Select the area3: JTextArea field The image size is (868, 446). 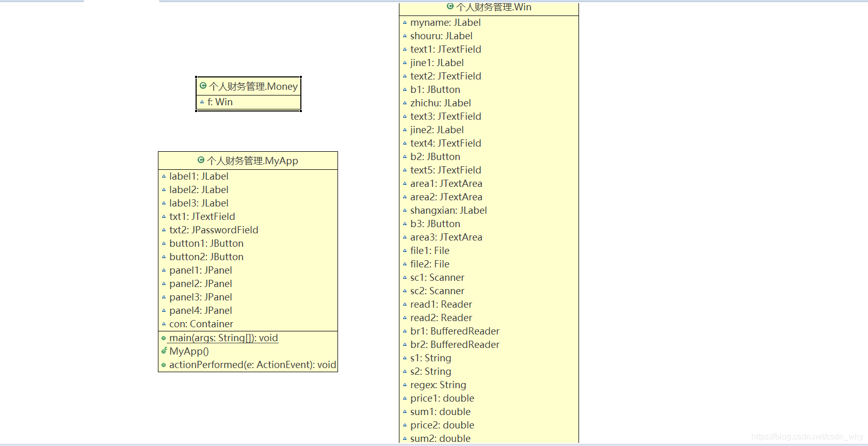pos(446,237)
